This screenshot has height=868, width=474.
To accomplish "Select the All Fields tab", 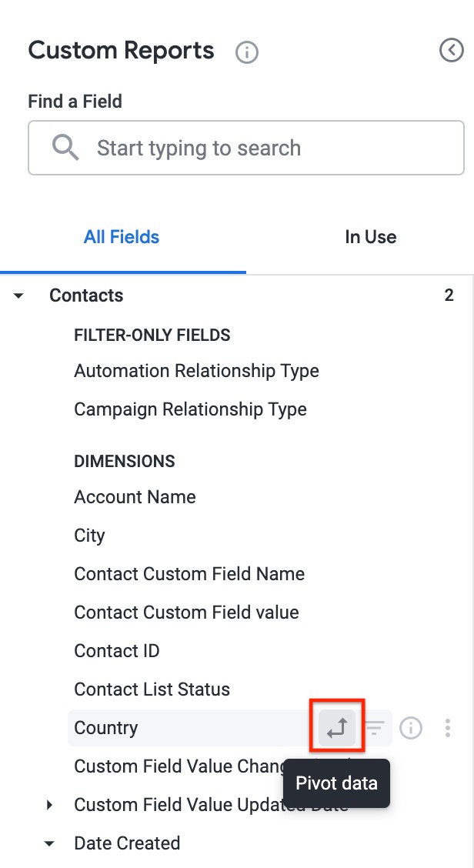I will (122, 237).
